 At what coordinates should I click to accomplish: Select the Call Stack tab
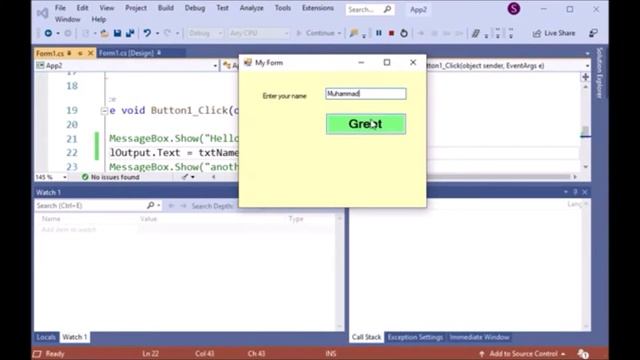(366, 337)
